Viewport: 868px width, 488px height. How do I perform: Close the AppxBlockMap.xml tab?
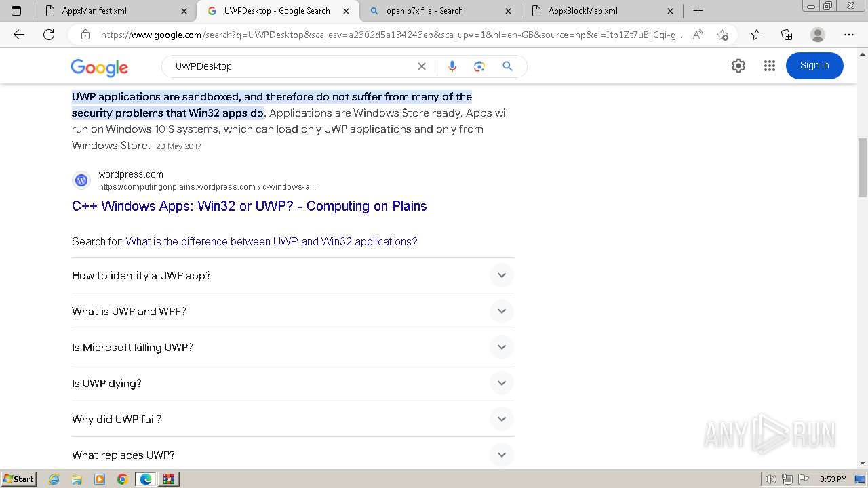point(671,11)
